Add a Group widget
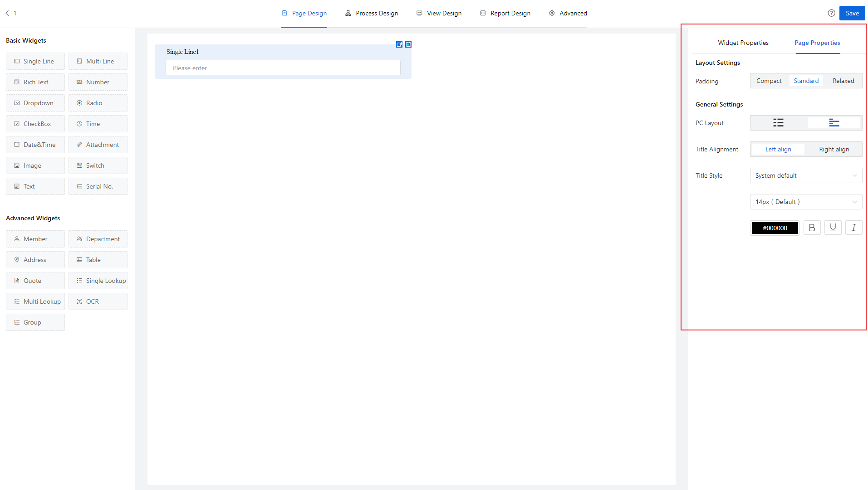 tap(35, 322)
